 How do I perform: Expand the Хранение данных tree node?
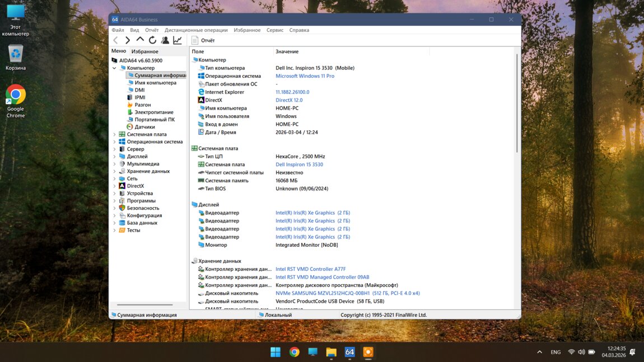coord(115,171)
